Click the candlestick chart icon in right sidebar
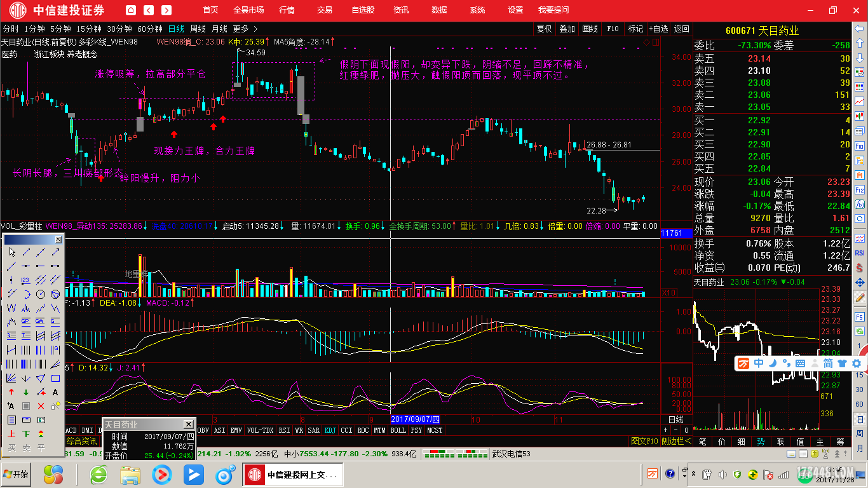The height and width of the screenshot is (488, 868). point(860,115)
